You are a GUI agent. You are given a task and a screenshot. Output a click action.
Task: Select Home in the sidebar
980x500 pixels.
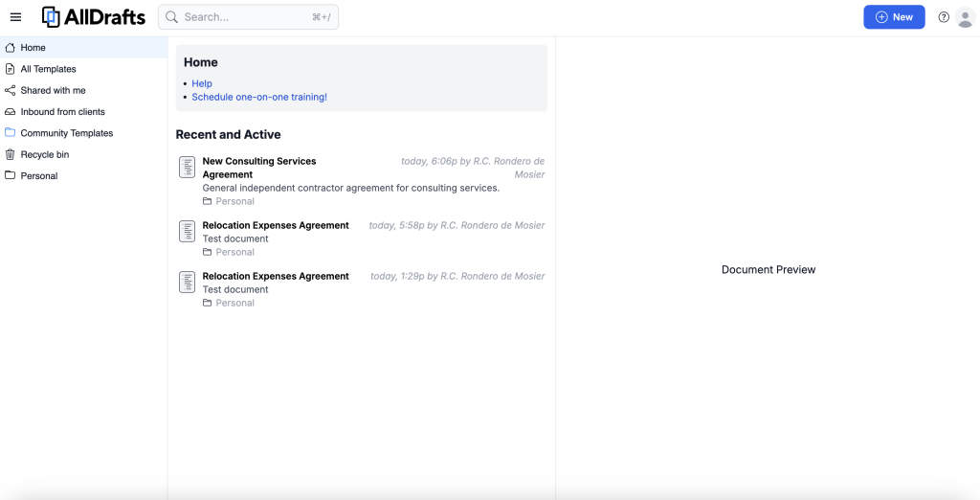33,48
